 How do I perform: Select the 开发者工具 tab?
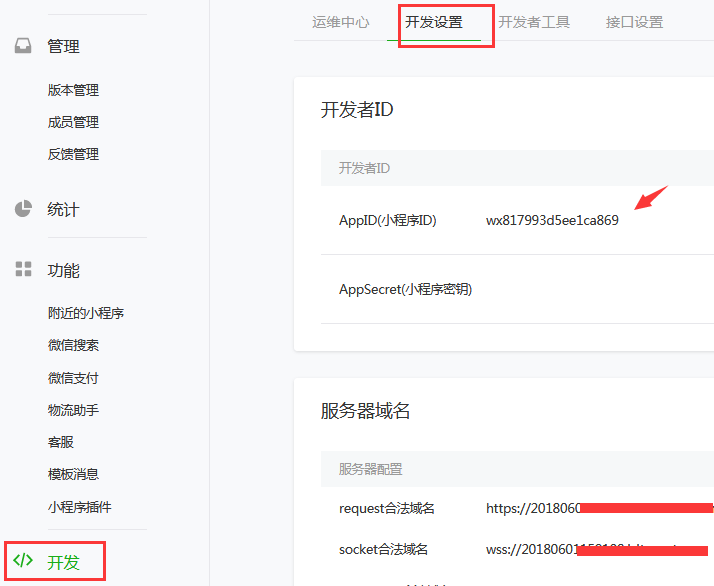click(534, 22)
